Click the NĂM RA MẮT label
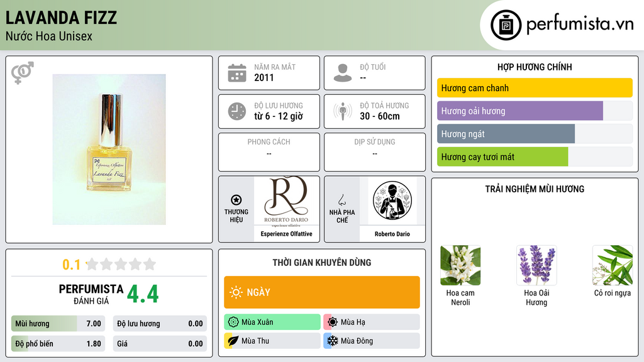The width and height of the screenshot is (644, 362). (x=275, y=67)
